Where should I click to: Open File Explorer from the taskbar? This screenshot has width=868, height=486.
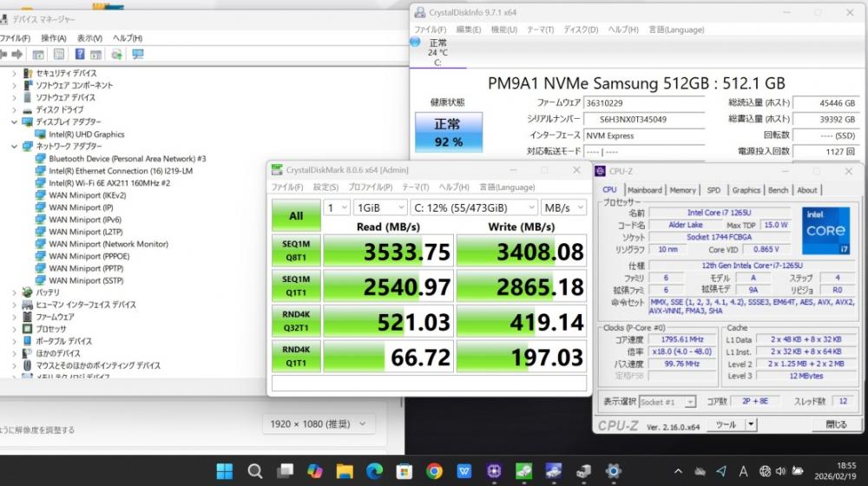point(345,470)
